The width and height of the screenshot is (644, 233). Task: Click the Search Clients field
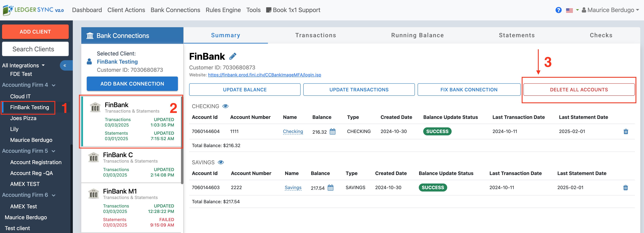click(x=35, y=49)
